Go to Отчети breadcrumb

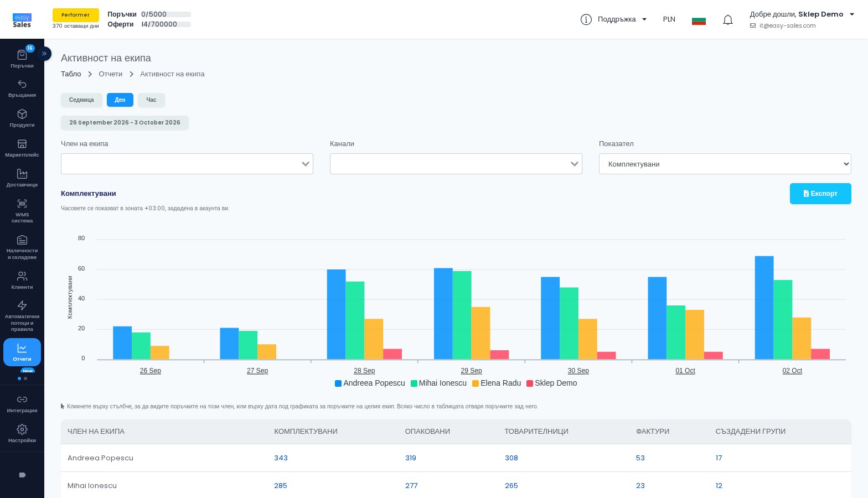111,74
